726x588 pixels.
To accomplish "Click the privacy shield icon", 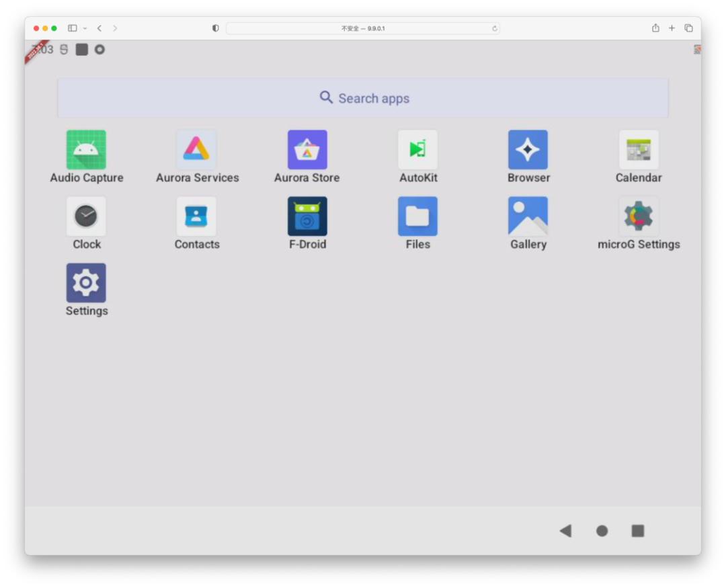I will (x=215, y=28).
